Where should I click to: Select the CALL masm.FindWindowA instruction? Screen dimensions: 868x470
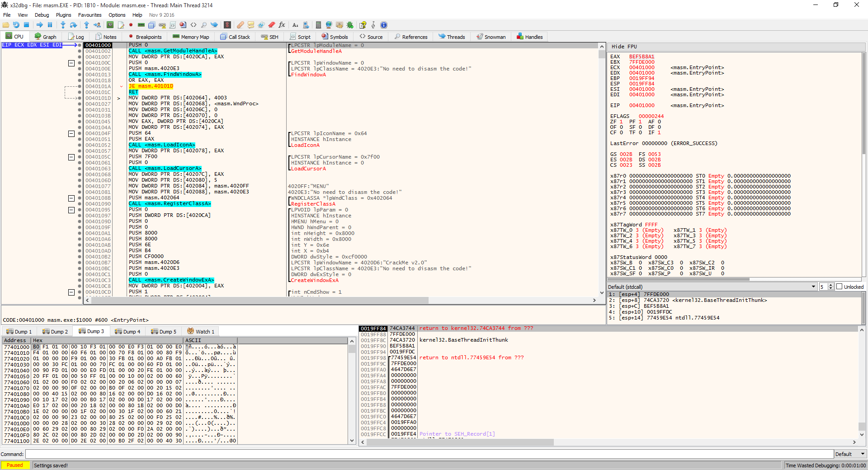[x=165, y=75]
